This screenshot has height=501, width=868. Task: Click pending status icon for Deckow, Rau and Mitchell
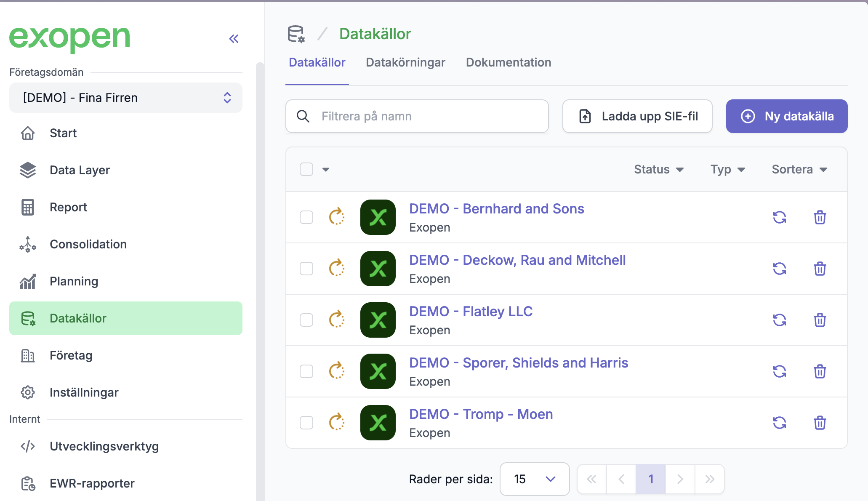pyautogui.click(x=337, y=268)
